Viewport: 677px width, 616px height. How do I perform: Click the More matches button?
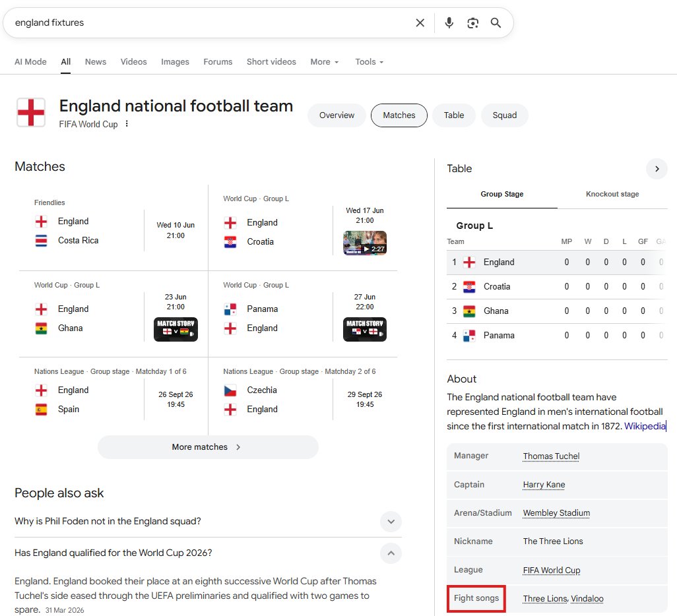208,447
